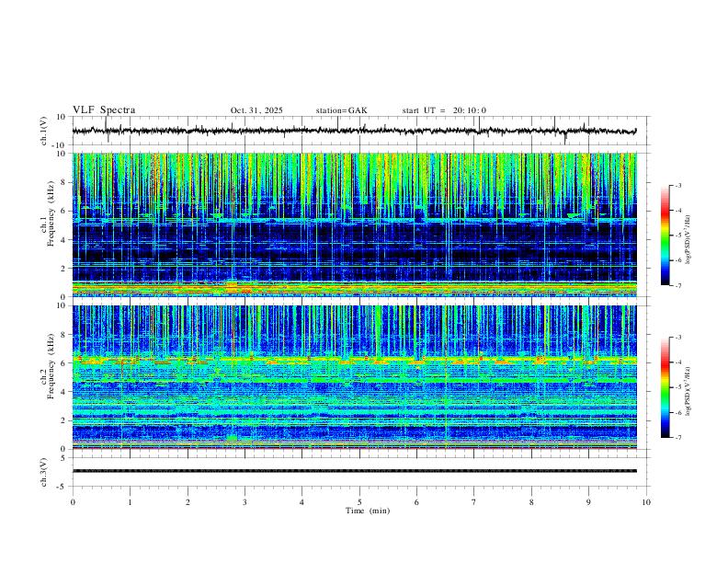Viewport: 728px width, 563px height.
Task: Click the "start UT = 20:10:0" header text
Action: (444, 110)
